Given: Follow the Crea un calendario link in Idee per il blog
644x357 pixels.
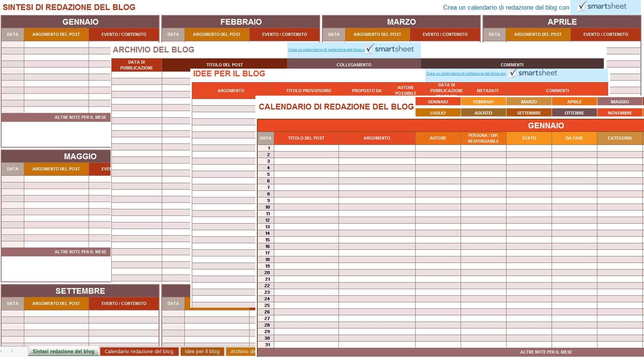Looking at the screenshot, I should click(x=466, y=73).
